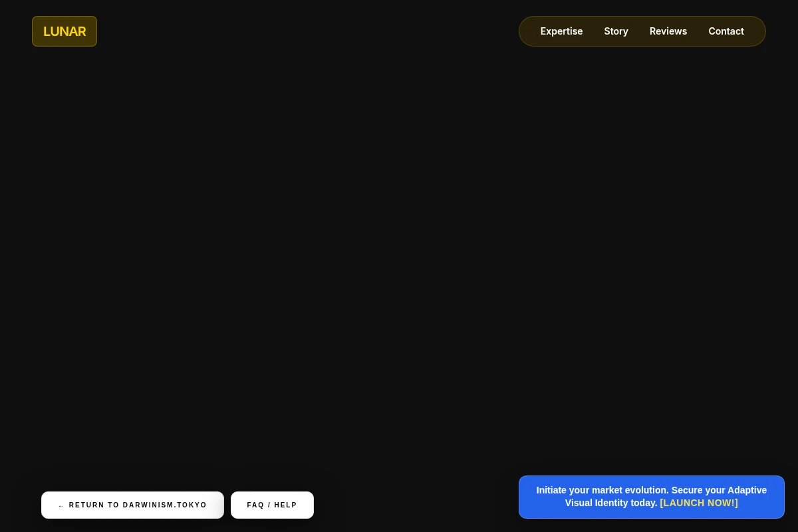Open the Expertise nav item

point(561,31)
